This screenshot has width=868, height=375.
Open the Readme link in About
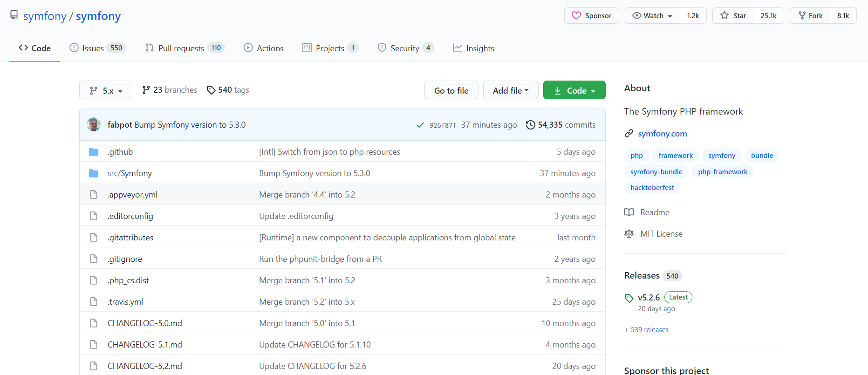pos(655,212)
